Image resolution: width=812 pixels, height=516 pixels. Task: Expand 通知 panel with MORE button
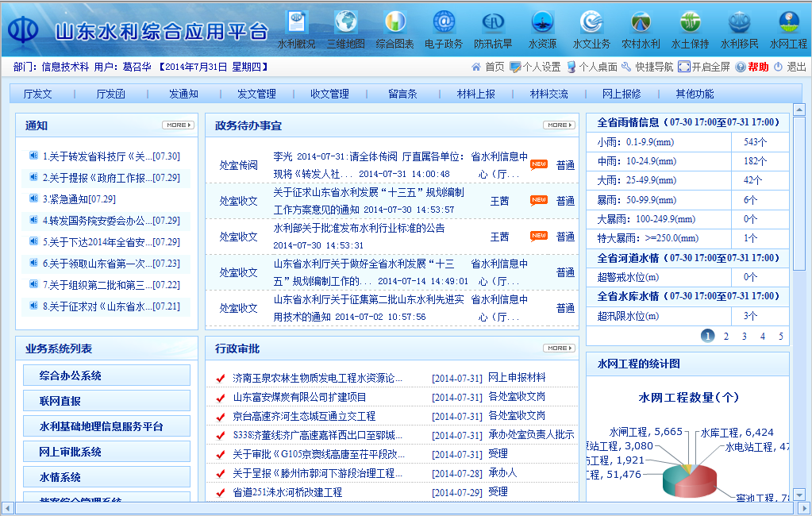click(x=177, y=125)
